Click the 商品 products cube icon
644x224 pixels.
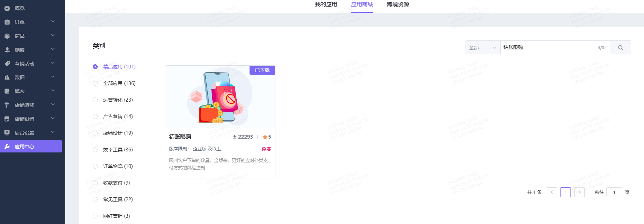tap(7, 36)
